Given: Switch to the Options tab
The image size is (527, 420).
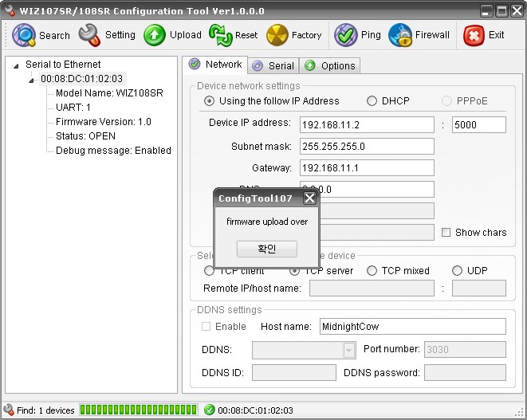Looking at the screenshot, I should pos(330,65).
